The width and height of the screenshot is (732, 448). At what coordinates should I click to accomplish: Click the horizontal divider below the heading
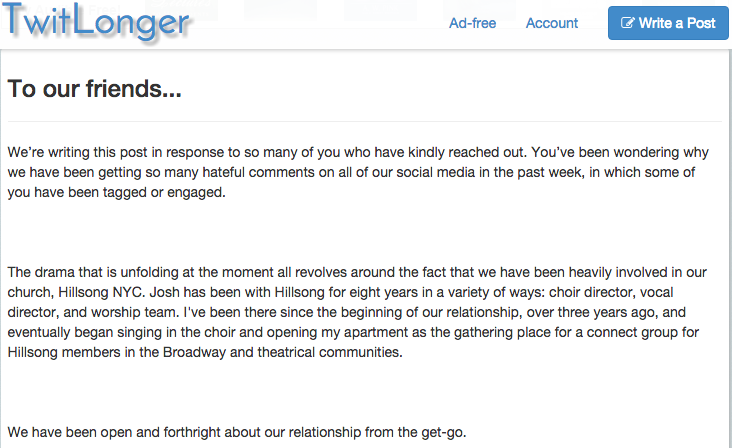coord(365,121)
